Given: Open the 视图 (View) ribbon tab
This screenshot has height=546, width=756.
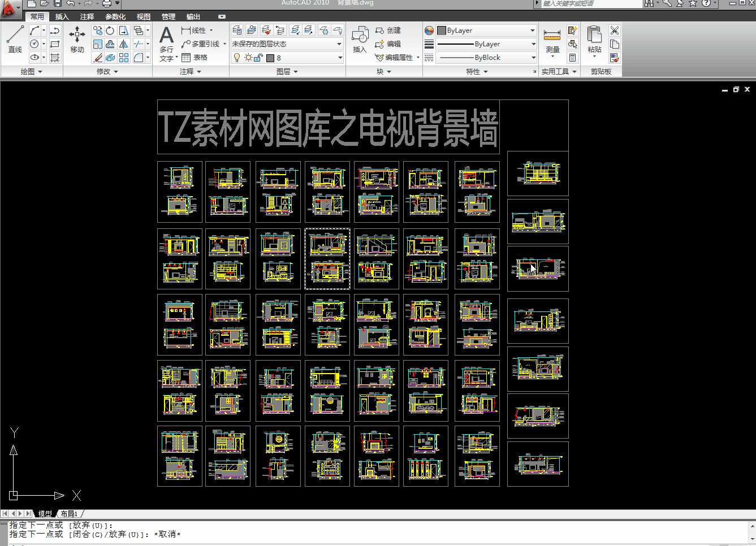Looking at the screenshot, I should click(x=144, y=17).
